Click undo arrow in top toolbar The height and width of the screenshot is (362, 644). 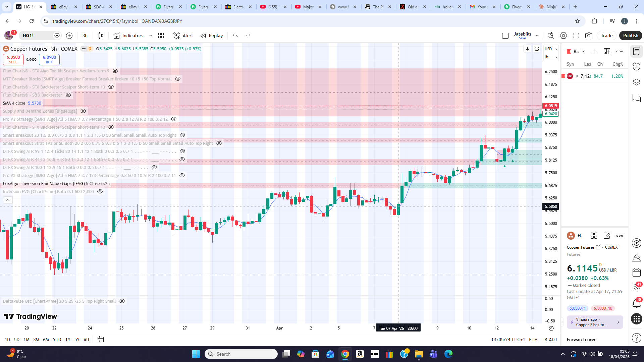pyautogui.click(x=235, y=36)
